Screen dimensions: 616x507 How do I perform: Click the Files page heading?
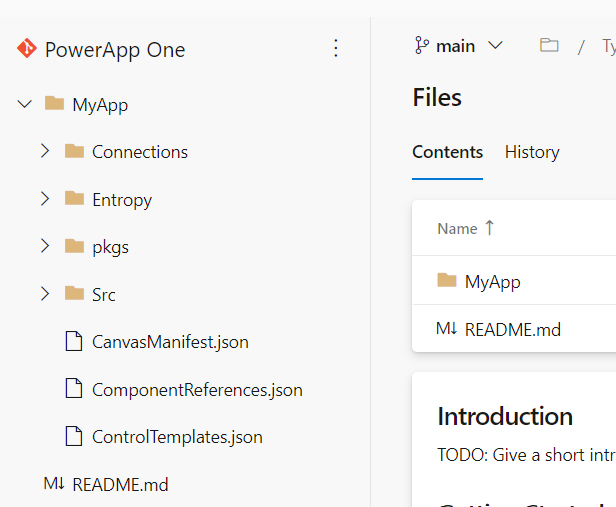pos(437,97)
